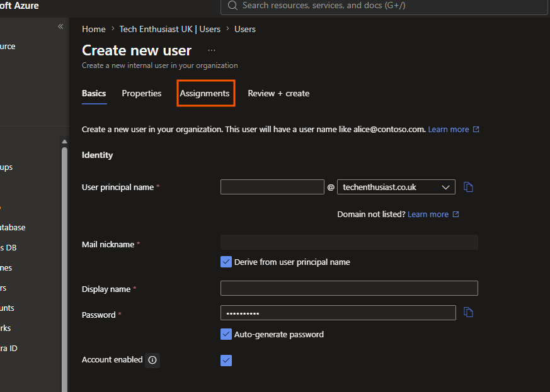Image resolution: width=550 pixels, height=392 pixels.
Task: Click the sidebar scroll-up arrow
Action: (x=64, y=142)
